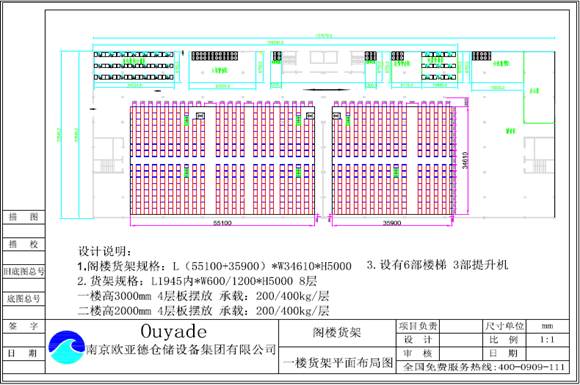Click the 签字 margin label

[x=24, y=326]
